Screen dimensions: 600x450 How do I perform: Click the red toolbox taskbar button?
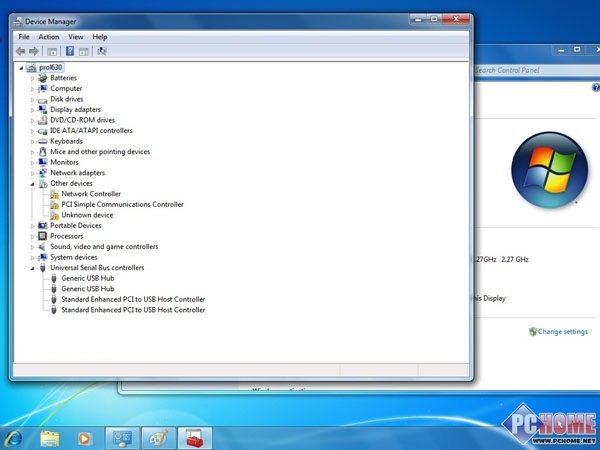194,438
